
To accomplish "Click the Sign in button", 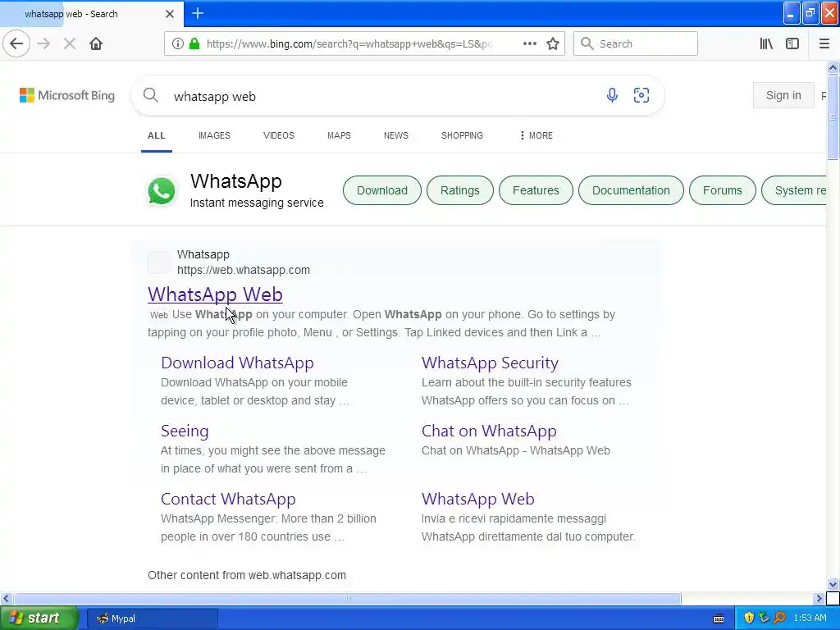I will (783, 95).
